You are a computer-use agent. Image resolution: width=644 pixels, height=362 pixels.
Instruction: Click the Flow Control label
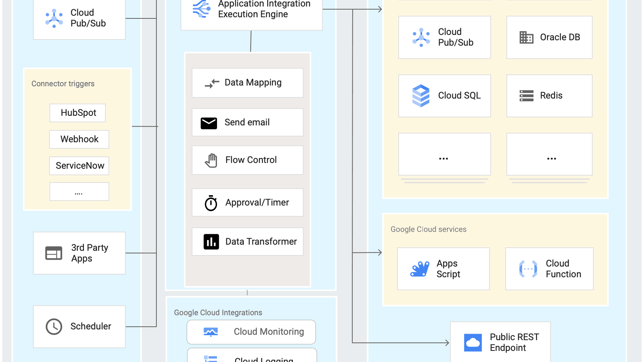coord(251,160)
